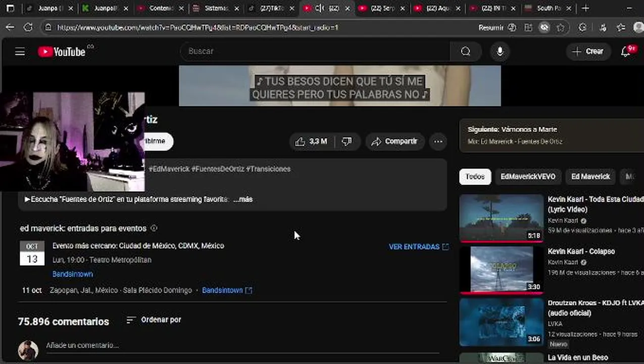Screen dimensions: 644x364
Task: Open the VER ENTRADAS tickets link
Action: pos(419,247)
